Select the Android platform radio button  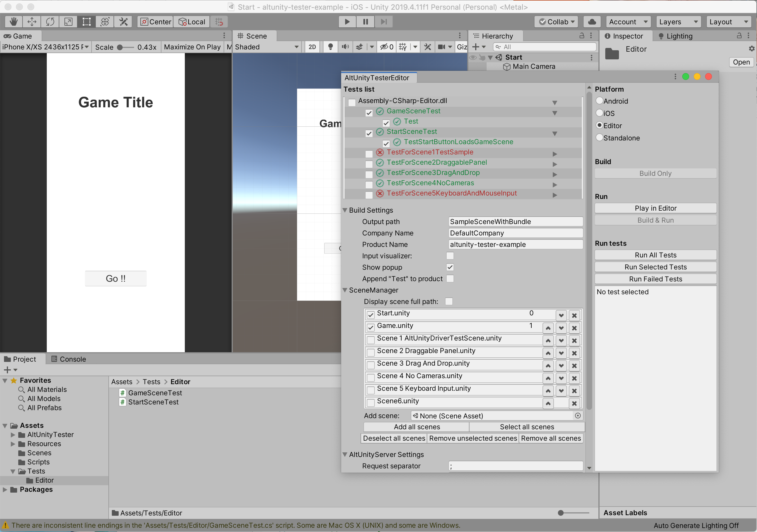(599, 100)
